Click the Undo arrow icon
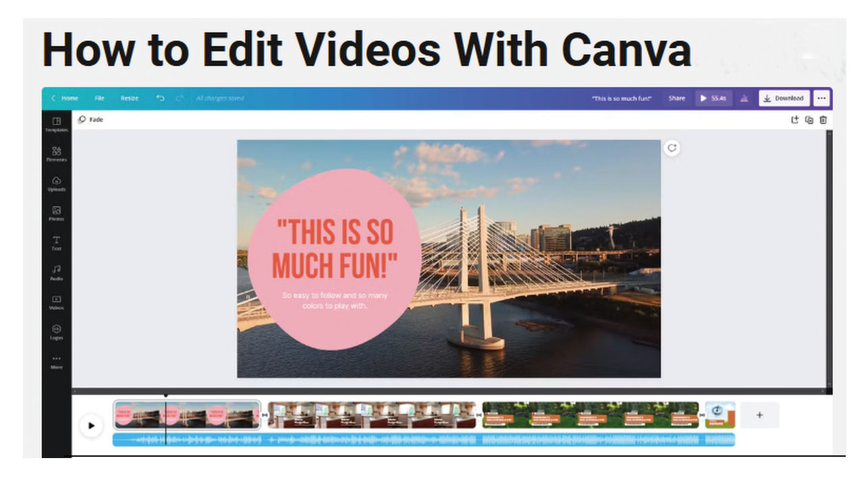The height and width of the screenshot is (479, 868). [x=160, y=98]
